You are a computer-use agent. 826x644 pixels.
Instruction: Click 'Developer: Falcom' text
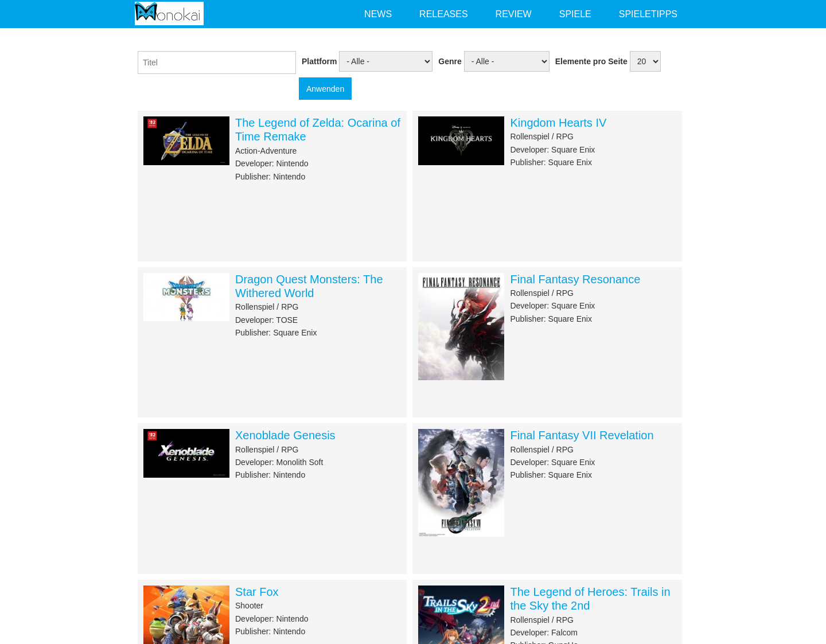(x=544, y=633)
